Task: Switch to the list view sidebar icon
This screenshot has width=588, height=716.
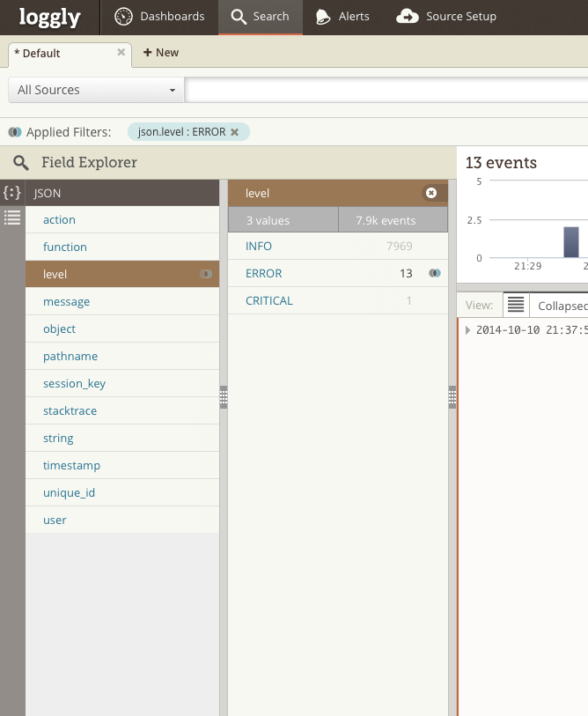Action: coord(12,217)
